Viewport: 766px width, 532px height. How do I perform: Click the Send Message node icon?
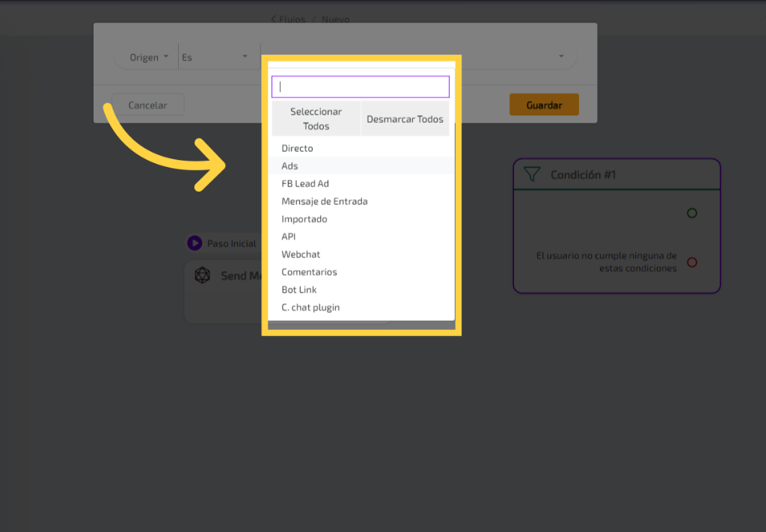point(202,275)
